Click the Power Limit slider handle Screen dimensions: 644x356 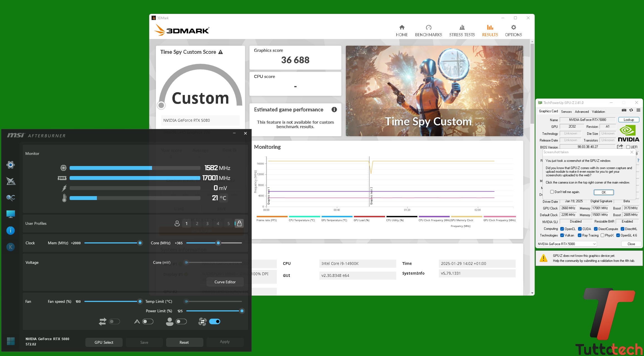(x=242, y=311)
